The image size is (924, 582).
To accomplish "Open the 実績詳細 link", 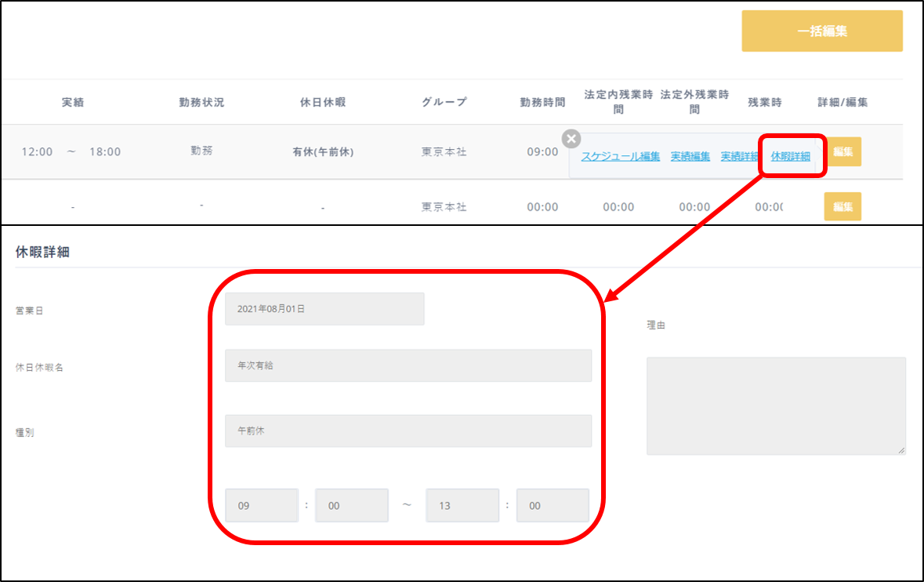I will click(x=740, y=156).
